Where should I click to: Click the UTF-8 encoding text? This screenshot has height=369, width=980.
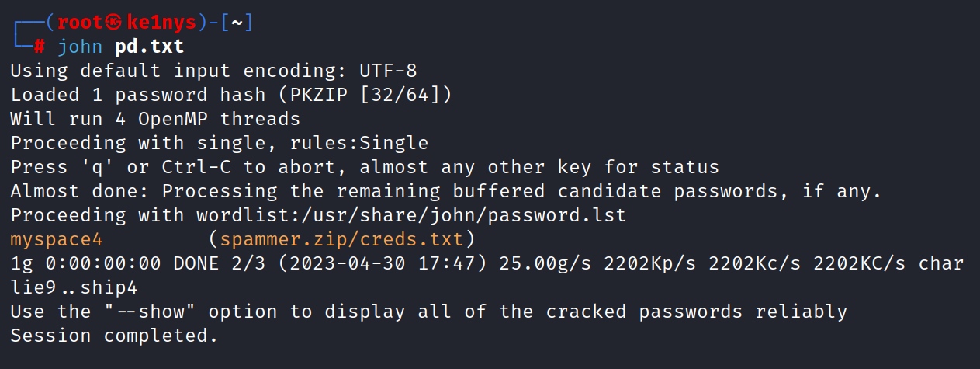pyautogui.click(x=388, y=71)
